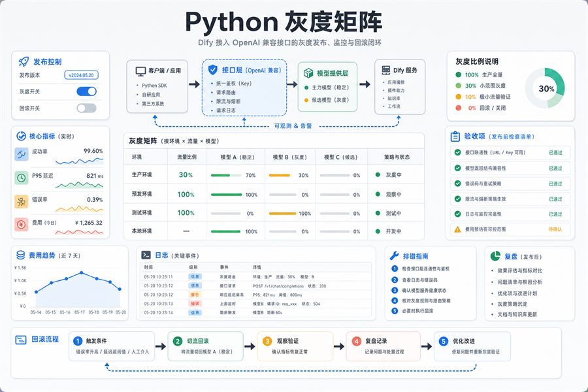
Task: Click the 可观测 & 告警 label
Action: click(x=293, y=126)
